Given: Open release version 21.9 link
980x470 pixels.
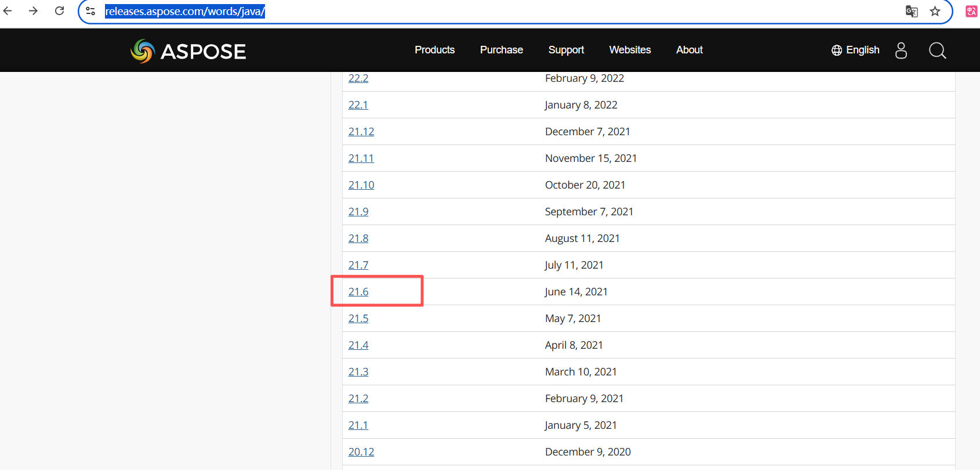Looking at the screenshot, I should tap(358, 212).
